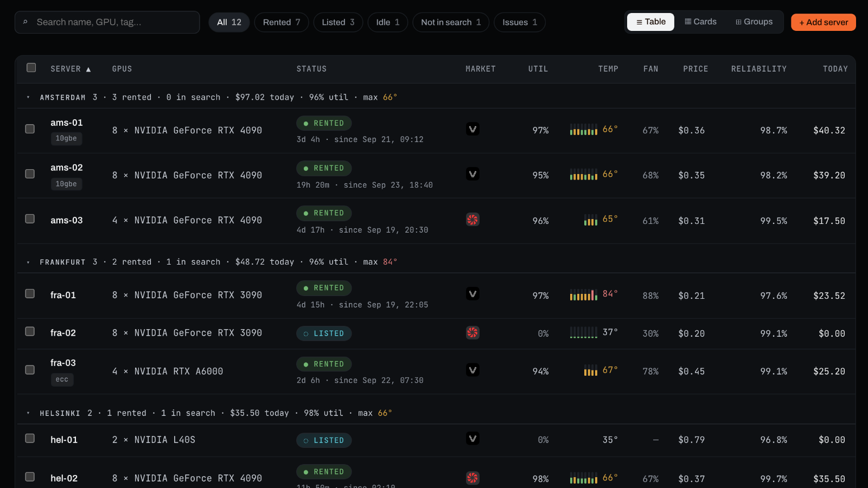The height and width of the screenshot is (488, 868).
Task: Click the market icon in ams-02 row
Action: (473, 174)
